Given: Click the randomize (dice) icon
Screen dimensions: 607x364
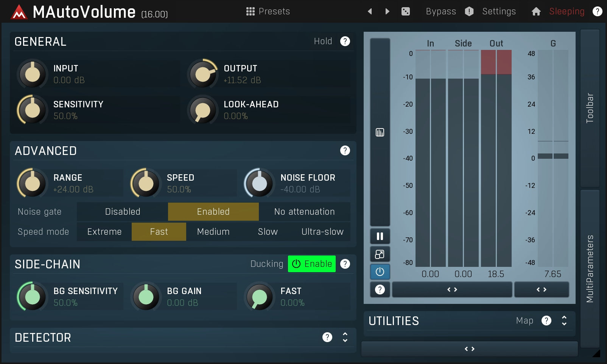Looking at the screenshot, I should pyautogui.click(x=406, y=11).
